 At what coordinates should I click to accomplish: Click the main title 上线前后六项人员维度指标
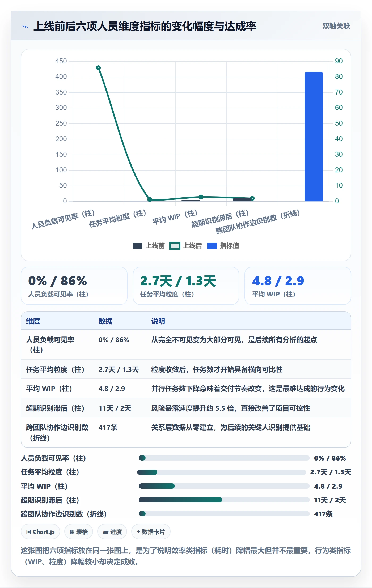(x=145, y=26)
